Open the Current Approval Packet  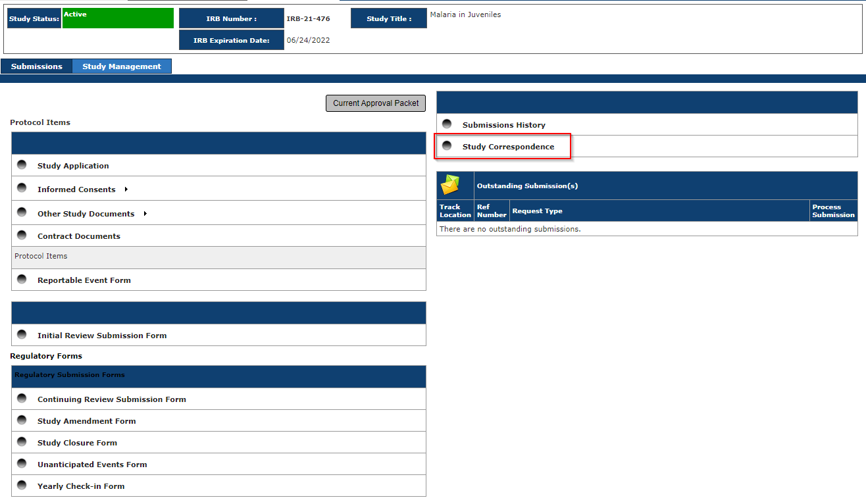376,103
